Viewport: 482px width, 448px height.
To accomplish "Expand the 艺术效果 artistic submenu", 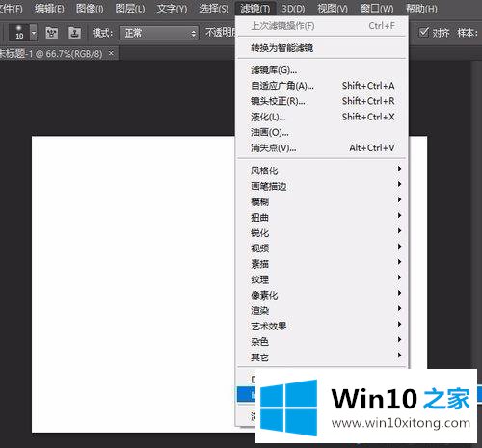I will click(322, 327).
